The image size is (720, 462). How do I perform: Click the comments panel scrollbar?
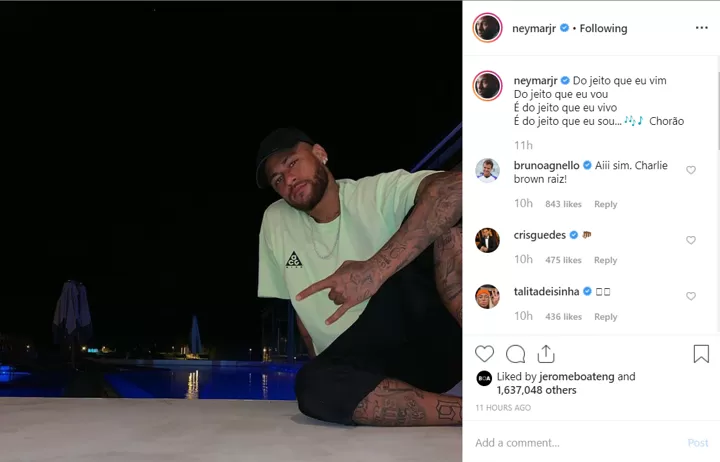point(718,110)
